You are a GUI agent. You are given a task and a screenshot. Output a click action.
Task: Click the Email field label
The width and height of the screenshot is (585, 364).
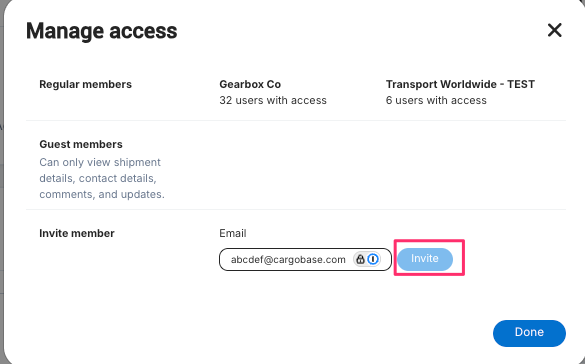233,233
